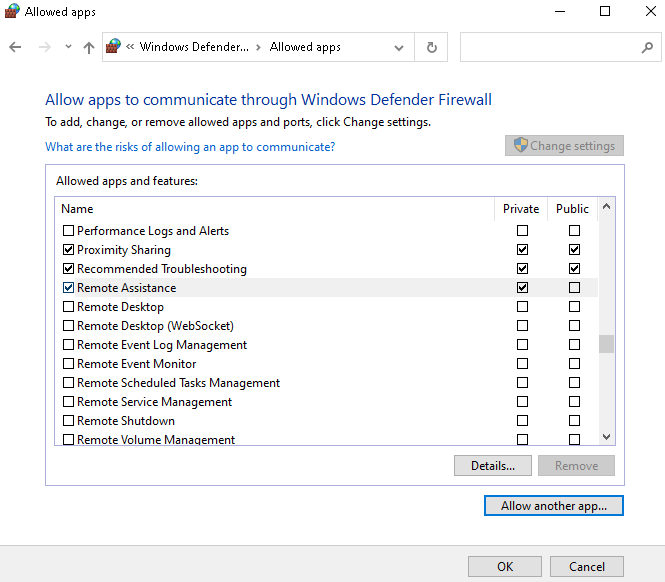This screenshot has height=582, width=665.
Task: Enable Remote Service Management checkbox
Action: (68, 401)
